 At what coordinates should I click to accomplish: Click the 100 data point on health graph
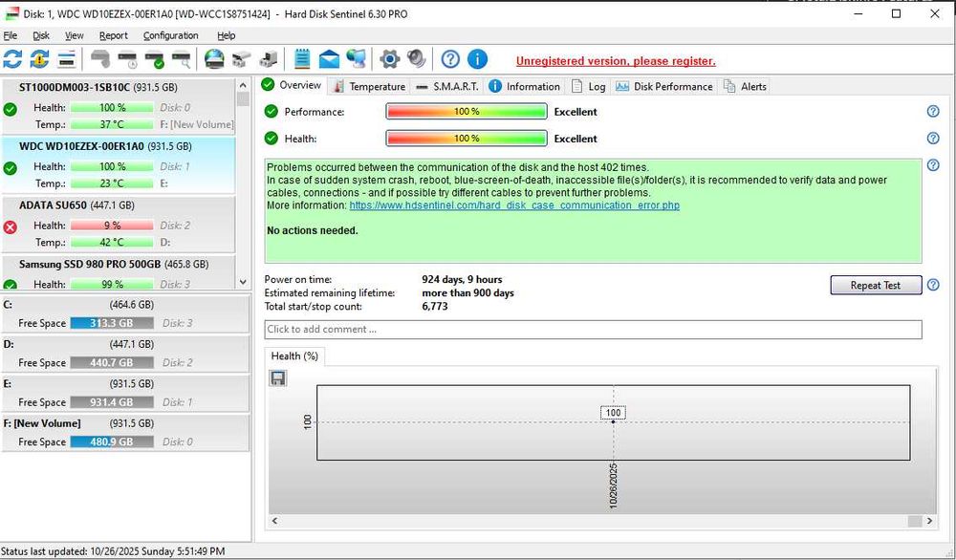coord(614,421)
